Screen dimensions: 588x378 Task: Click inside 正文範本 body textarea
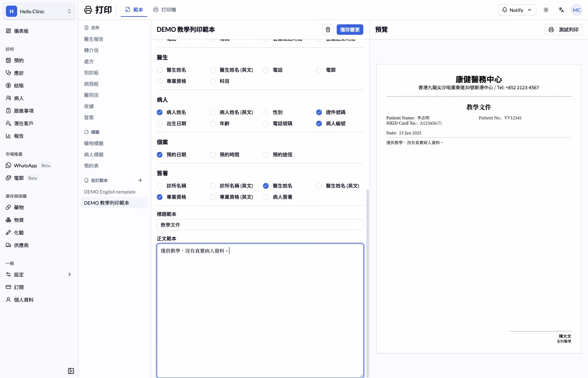(260, 311)
